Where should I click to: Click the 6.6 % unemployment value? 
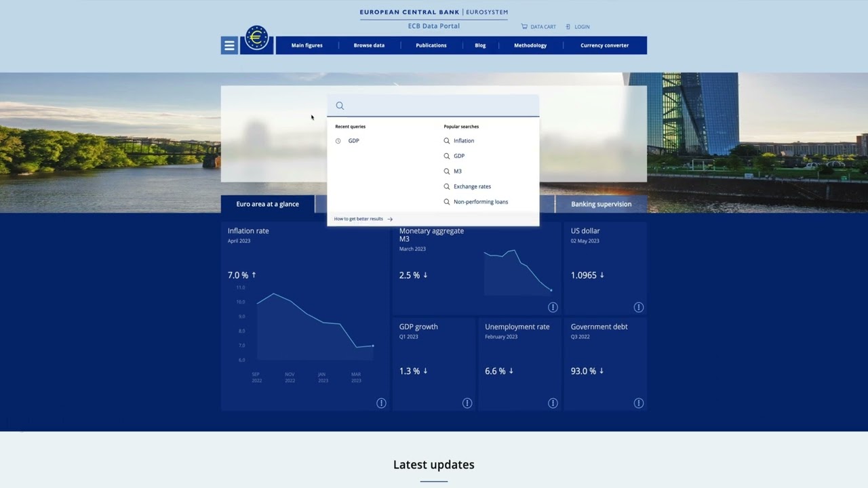pyautogui.click(x=495, y=371)
